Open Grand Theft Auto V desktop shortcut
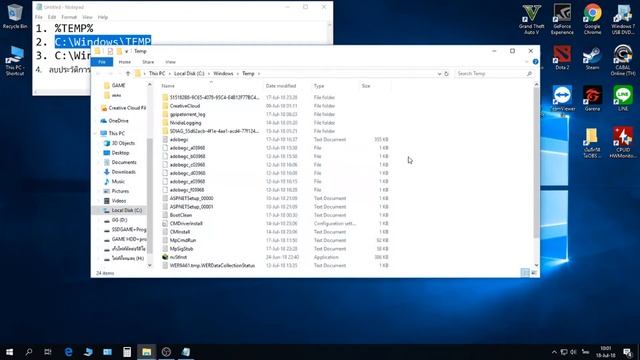 tap(531, 19)
